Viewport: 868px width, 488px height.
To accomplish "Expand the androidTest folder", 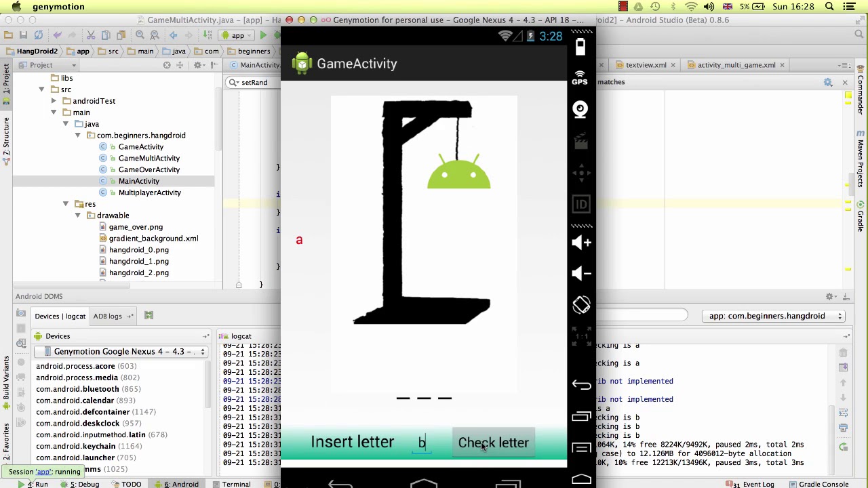I will pyautogui.click(x=54, y=101).
